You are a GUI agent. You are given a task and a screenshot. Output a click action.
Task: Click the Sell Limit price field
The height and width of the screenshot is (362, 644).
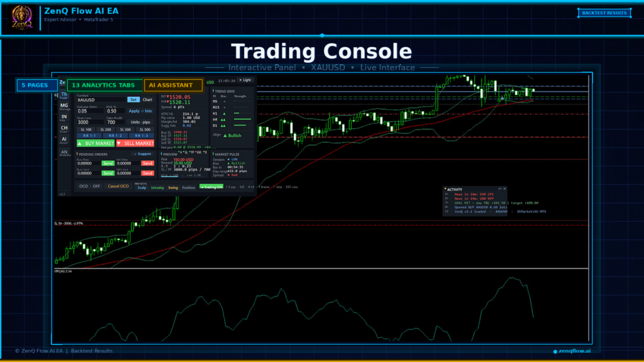pyautogui.click(x=128, y=173)
